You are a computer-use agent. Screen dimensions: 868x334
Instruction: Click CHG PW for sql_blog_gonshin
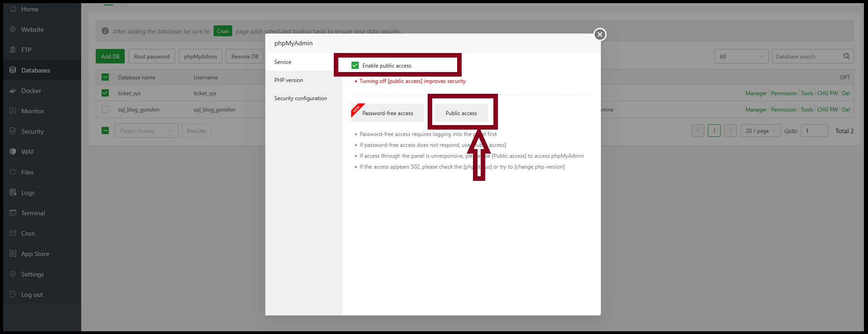(828, 110)
